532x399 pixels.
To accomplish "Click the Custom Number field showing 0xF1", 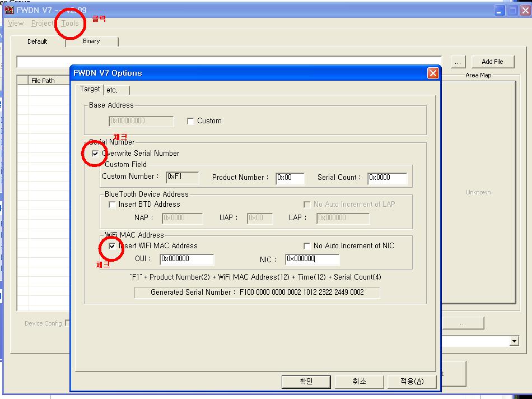I will 182,177.
